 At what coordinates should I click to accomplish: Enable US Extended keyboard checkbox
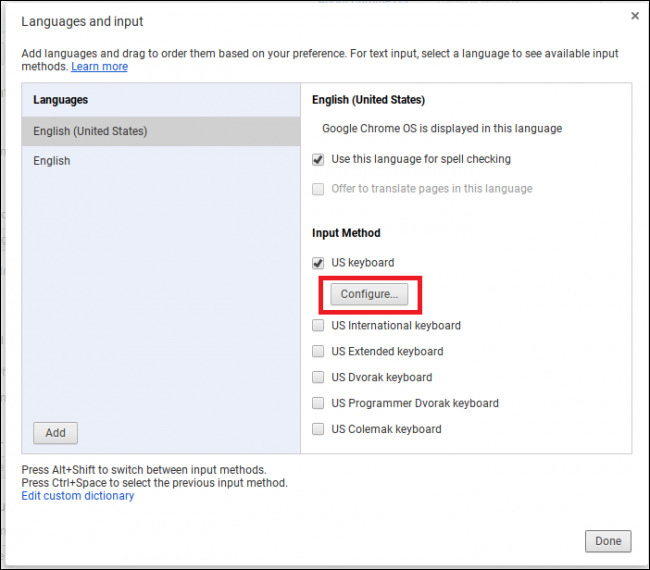[318, 352]
